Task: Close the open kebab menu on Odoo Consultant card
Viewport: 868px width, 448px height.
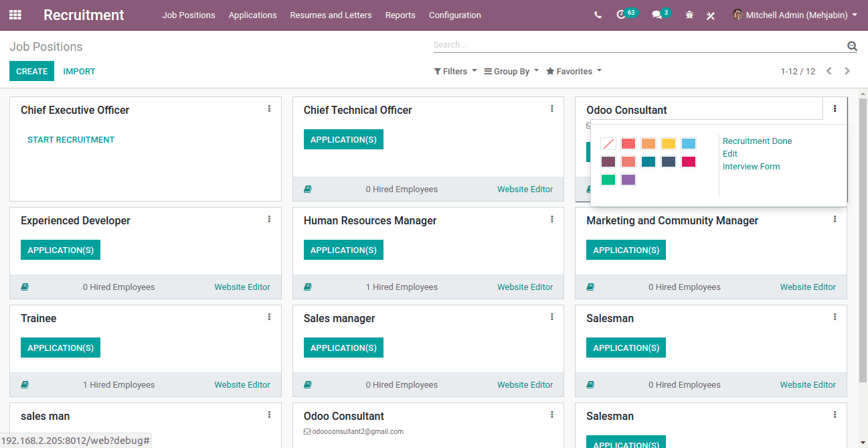Action: pos(835,108)
